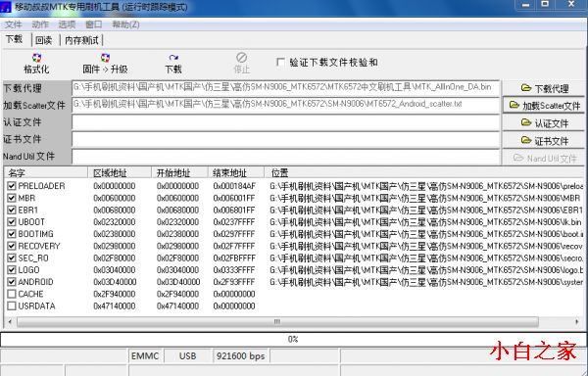This screenshot has height=376, width=588.
Task: Switch to the 回读 tab
Action: point(44,40)
